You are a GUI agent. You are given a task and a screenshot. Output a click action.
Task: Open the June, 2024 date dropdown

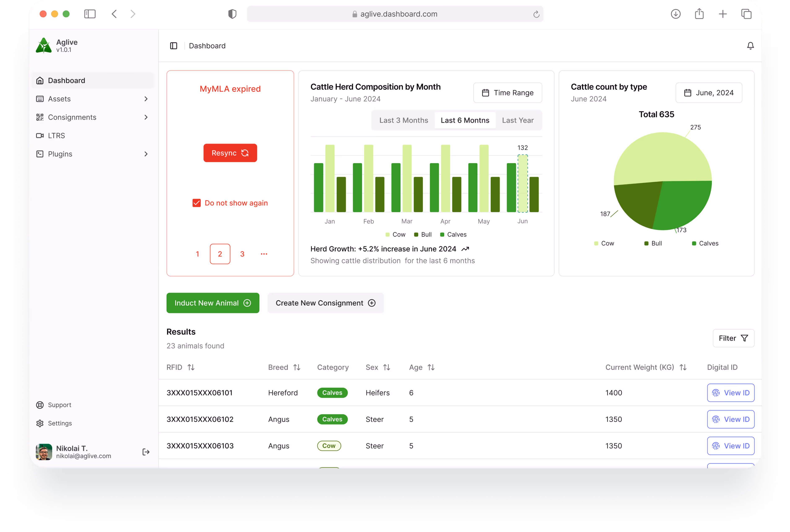[708, 93]
